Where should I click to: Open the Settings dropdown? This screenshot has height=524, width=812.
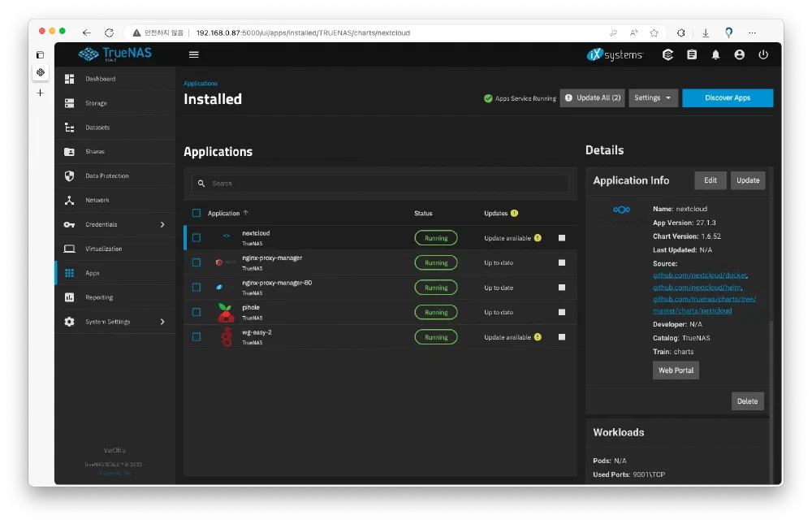653,98
